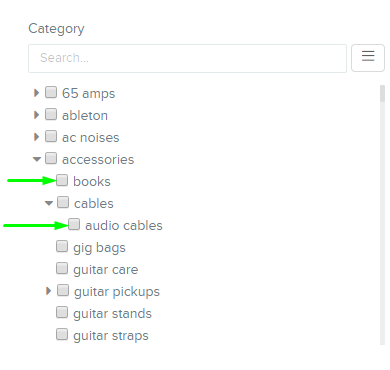Expand the ac noises category
The width and height of the screenshot is (390, 370).
point(36,137)
